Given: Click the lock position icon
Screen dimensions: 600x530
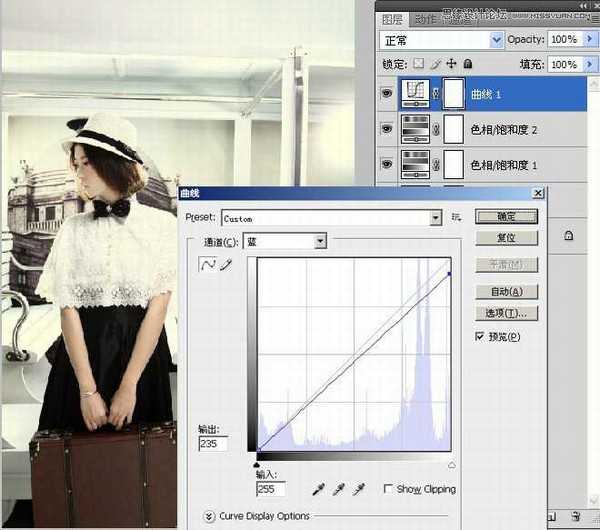Looking at the screenshot, I should 449,64.
